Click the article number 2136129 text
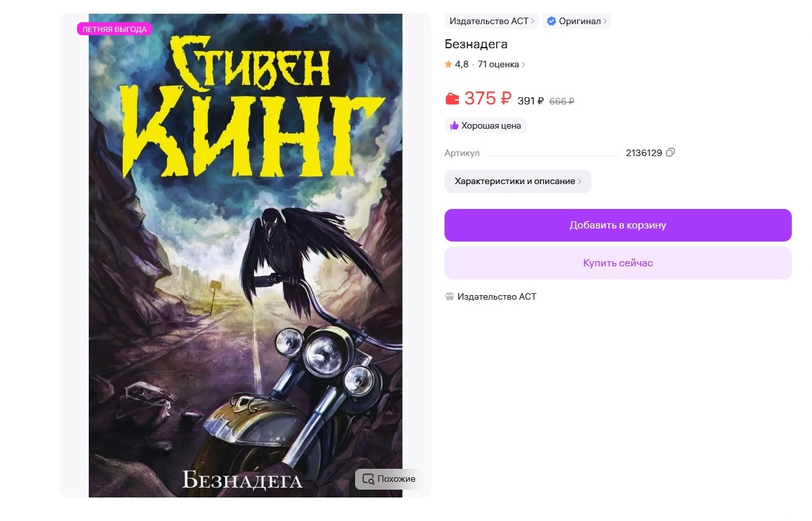 pyautogui.click(x=644, y=153)
